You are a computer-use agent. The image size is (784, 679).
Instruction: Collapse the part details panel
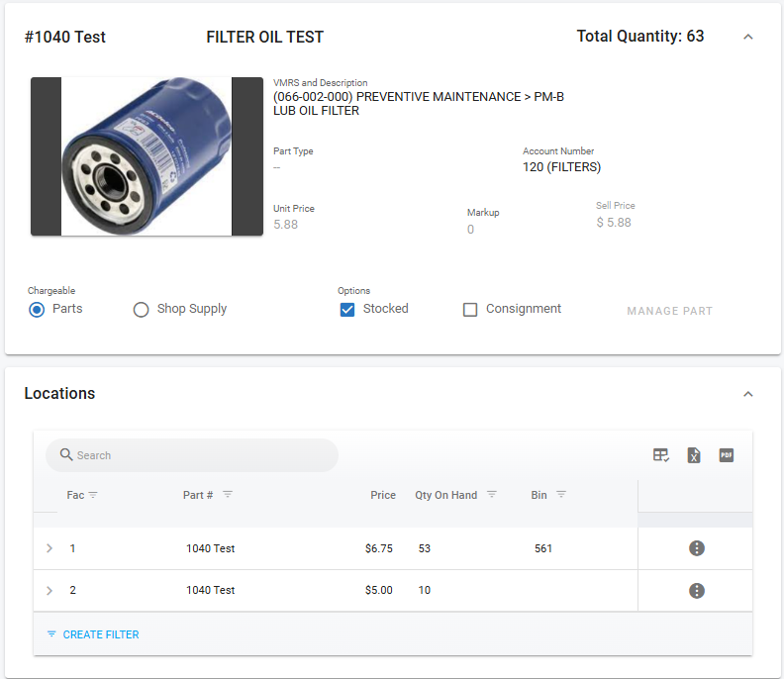point(748,38)
